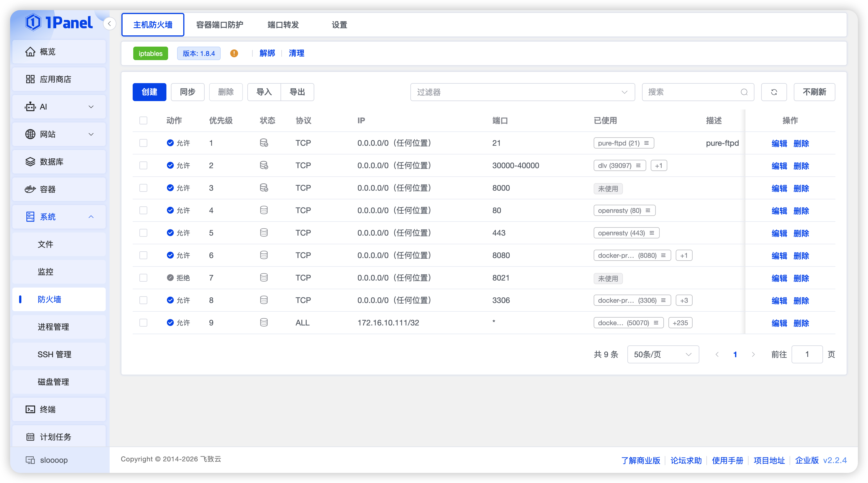868x483 pixels.
Task: Open the 过滤器 filter dropdown
Action: coord(522,92)
